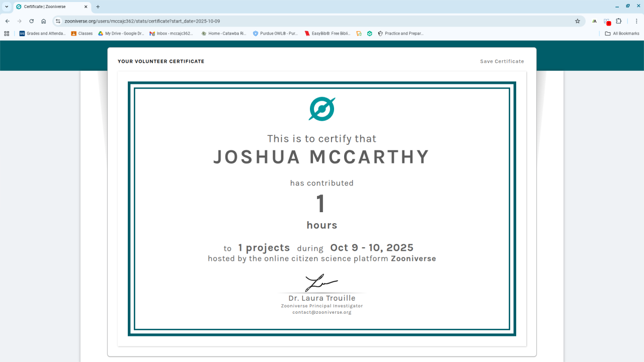644x362 pixels.
Task: Minimize the browser window
Action: coord(617,6)
